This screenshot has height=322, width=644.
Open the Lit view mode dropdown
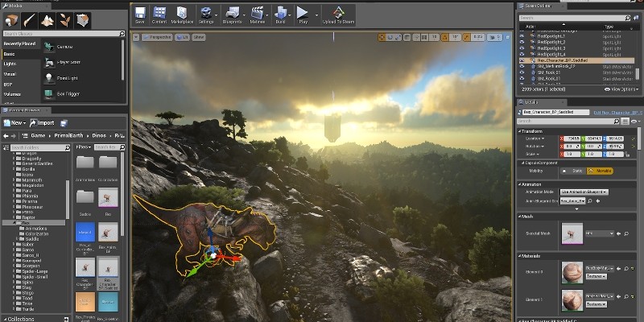click(x=182, y=37)
